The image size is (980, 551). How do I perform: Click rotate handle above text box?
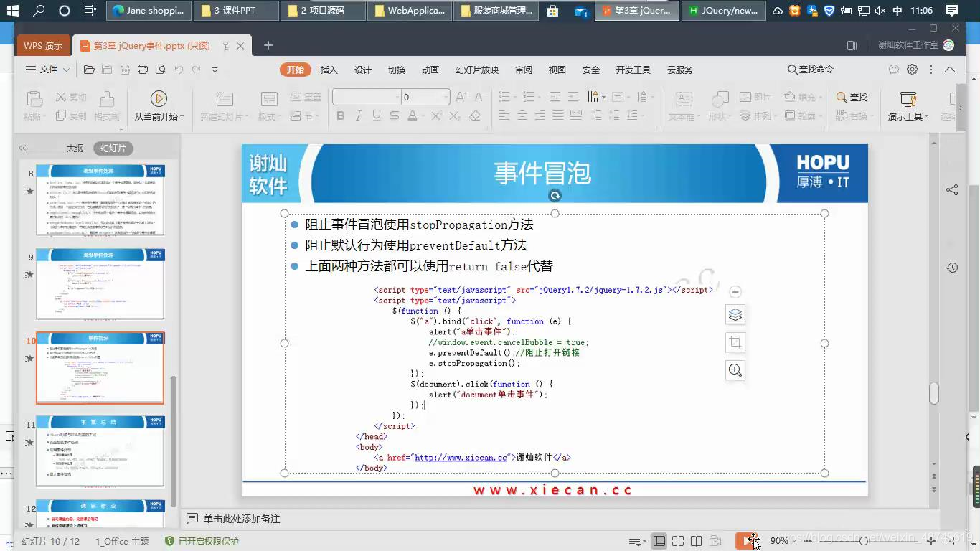pos(555,195)
